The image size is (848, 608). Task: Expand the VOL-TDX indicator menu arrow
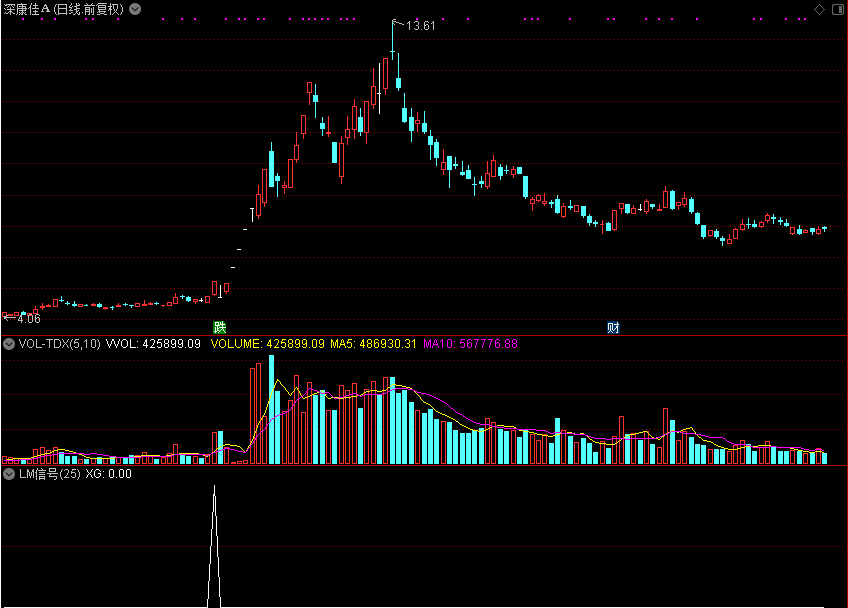coord(9,344)
